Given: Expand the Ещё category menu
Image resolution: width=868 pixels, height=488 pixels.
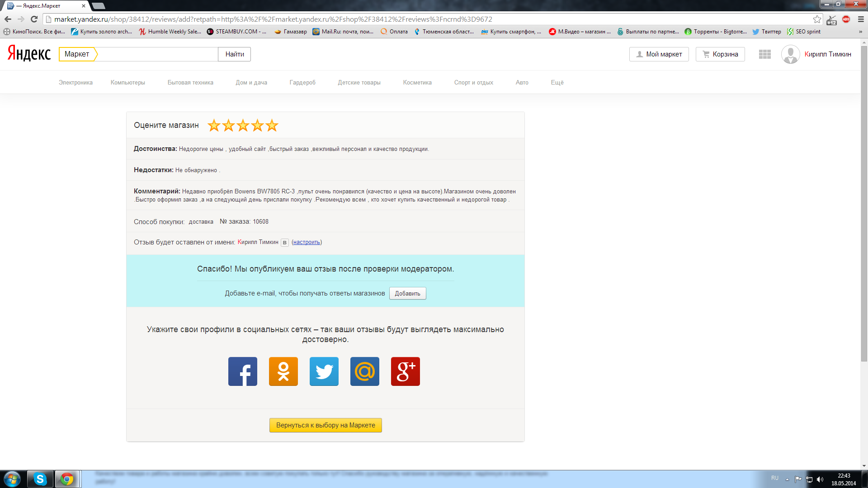Looking at the screenshot, I should [x=557, y=83].
